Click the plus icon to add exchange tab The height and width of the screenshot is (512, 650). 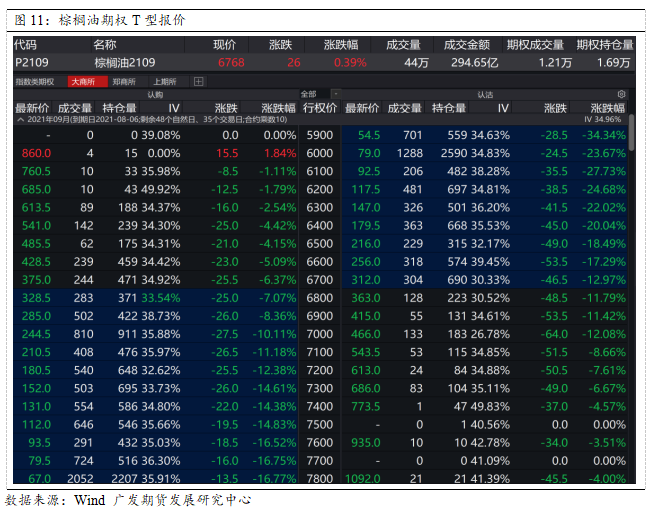(x=199, y=82)
